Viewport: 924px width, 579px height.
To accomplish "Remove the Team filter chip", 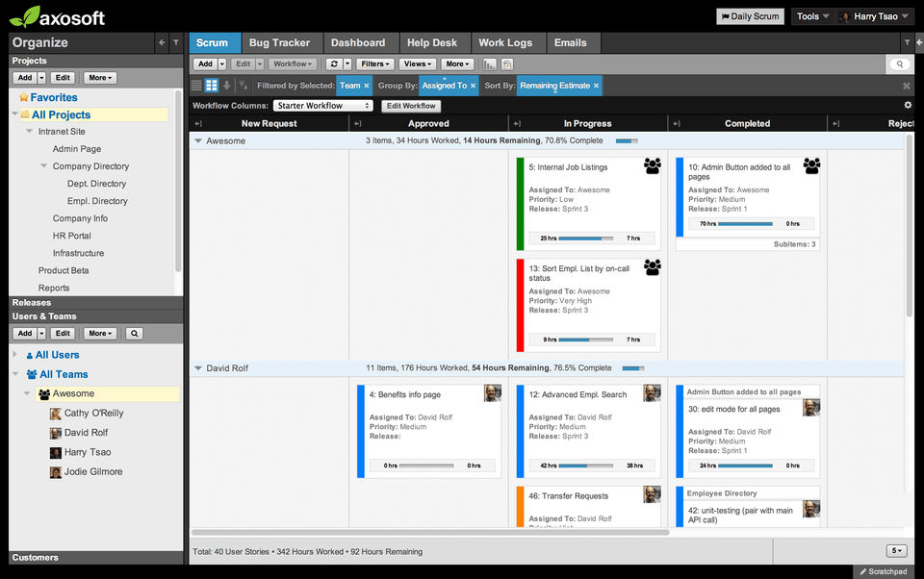I will click(x=367, y=86).
